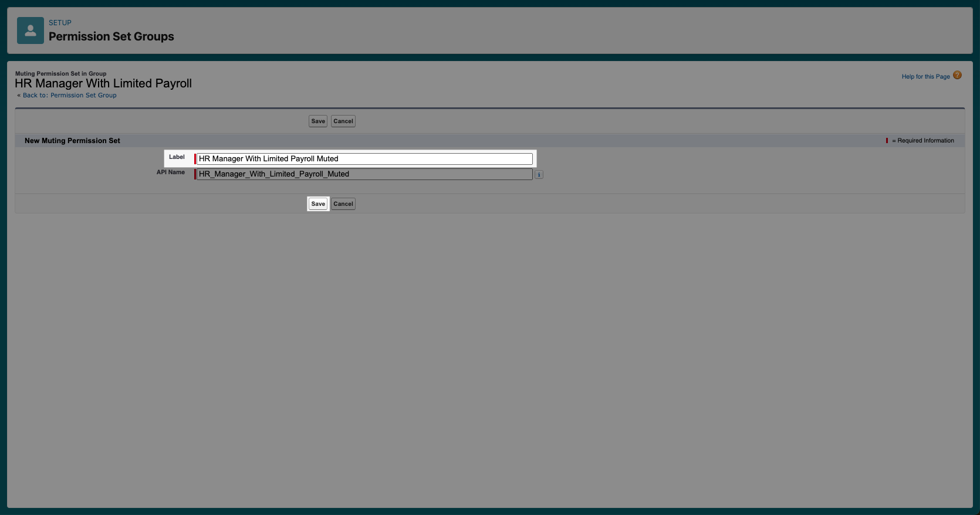The height and width of the screenshot is (515, 980).
Task: Select the HR Manager With Limited Payroll heading
Action: pos(103,83)
